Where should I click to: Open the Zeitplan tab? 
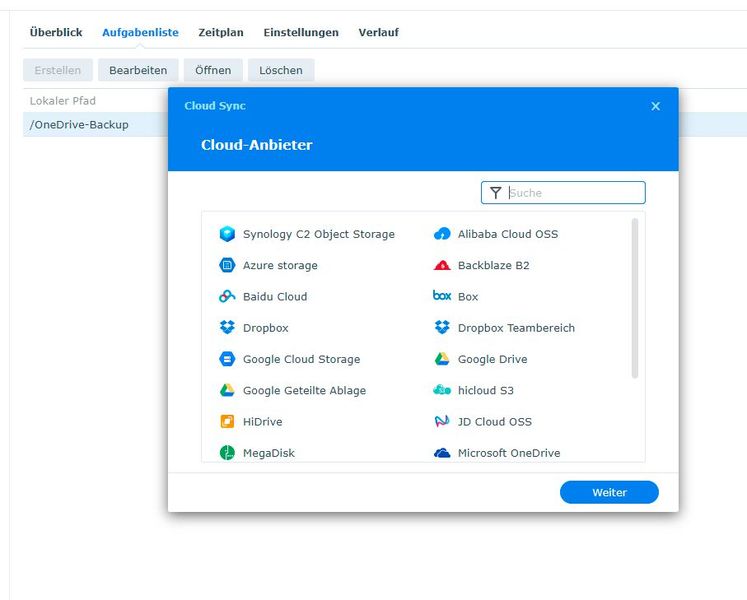221,32
